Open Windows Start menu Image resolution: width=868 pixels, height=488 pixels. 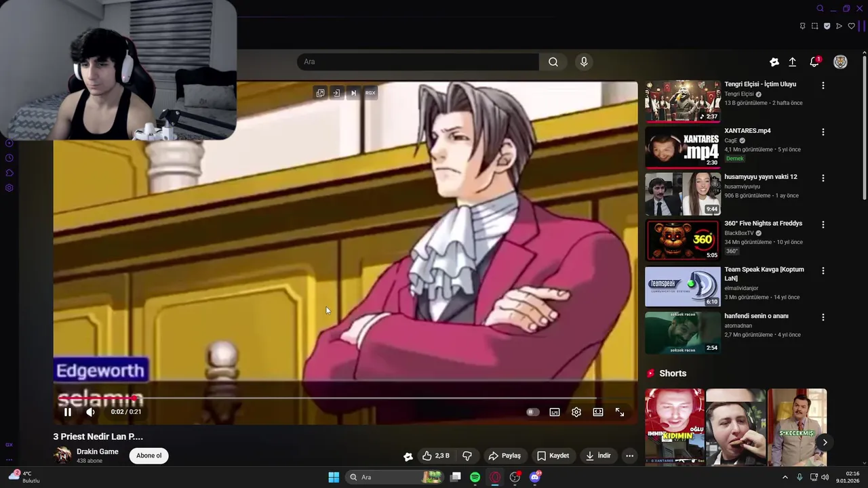click(334, 477)
